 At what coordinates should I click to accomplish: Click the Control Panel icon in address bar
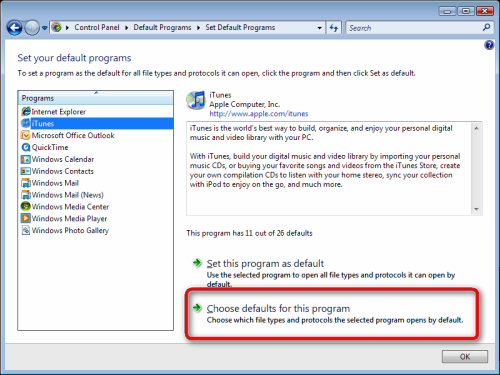57,27
